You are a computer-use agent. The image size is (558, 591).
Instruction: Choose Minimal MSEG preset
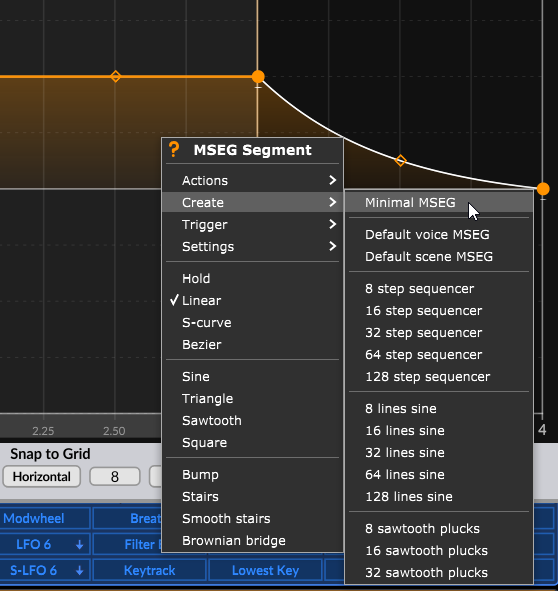(x=439, y=202)
